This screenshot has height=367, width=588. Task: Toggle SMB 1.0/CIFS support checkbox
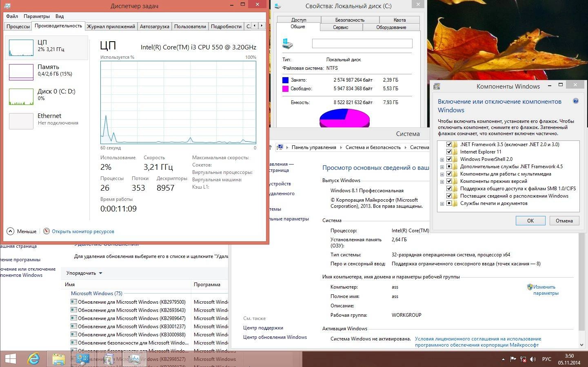[x=449, y=189]
